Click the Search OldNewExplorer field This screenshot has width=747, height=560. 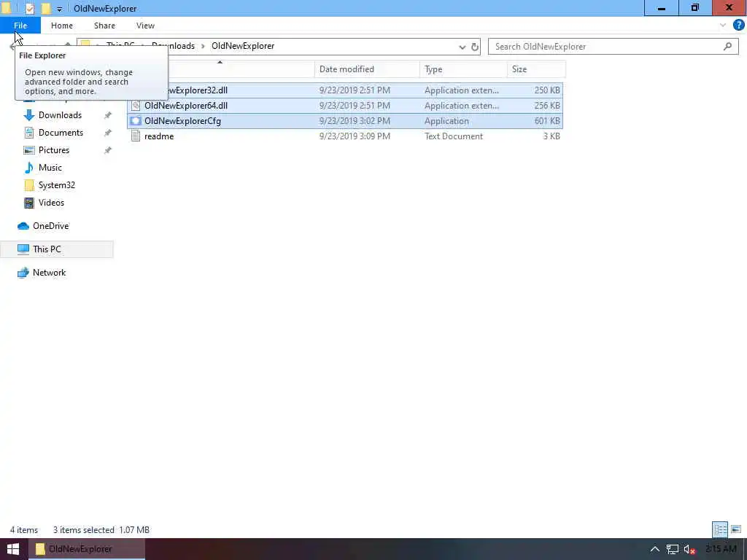613,46
